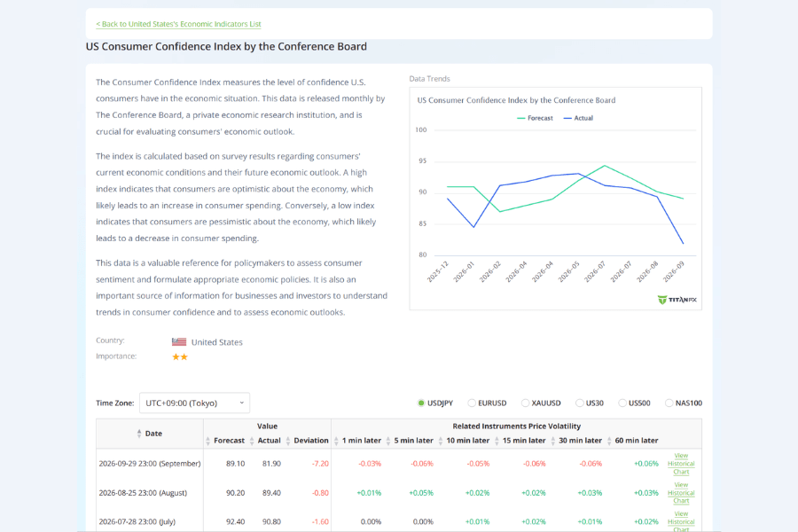The height and width of the screenshot is (532, 798).
Task: Click the page title US Consumer Confidence Index
Action: 226,46
